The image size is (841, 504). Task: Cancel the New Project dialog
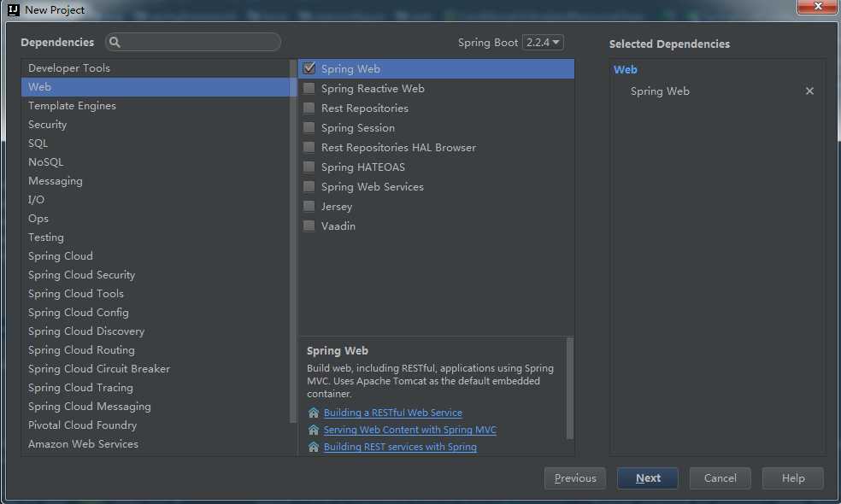720,478
